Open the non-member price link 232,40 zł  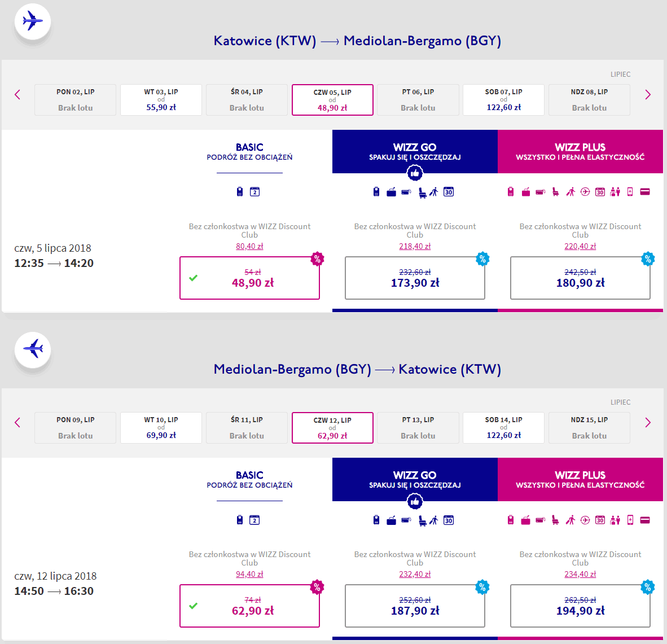pyautogui.click(x=415, y=575)
